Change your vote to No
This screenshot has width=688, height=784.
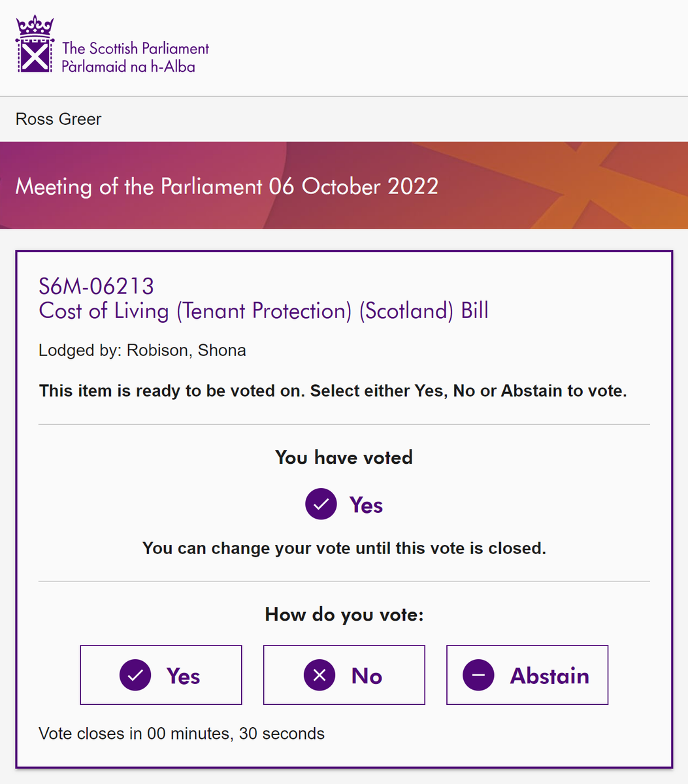[344, 675]
